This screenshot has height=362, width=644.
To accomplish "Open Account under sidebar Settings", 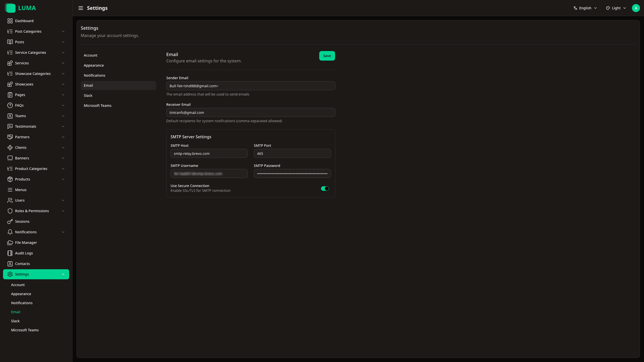I will [x=18, y=285].
